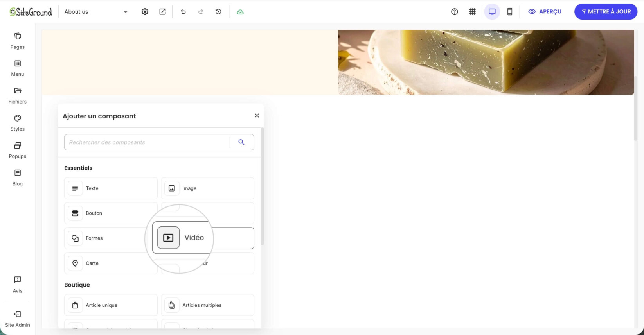Click the main page vertical scrollbar

click(x=636, y=108)
